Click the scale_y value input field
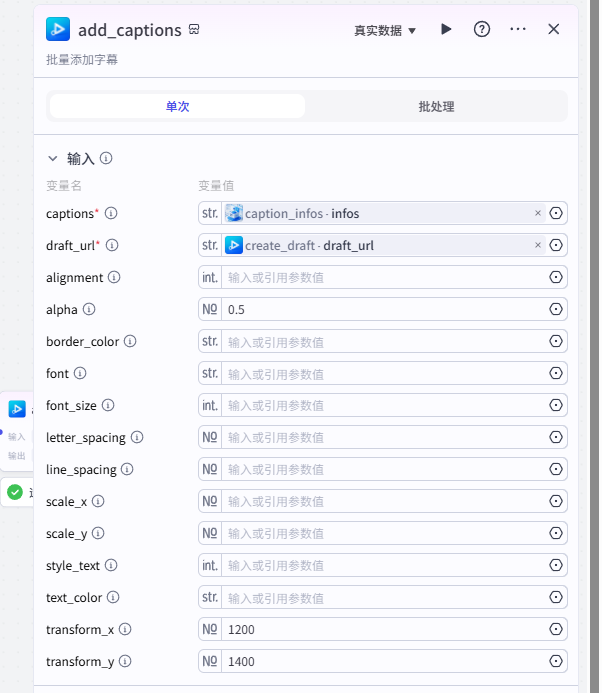The image size is (602, 693). pyautogui.click(x=384, y=533)
